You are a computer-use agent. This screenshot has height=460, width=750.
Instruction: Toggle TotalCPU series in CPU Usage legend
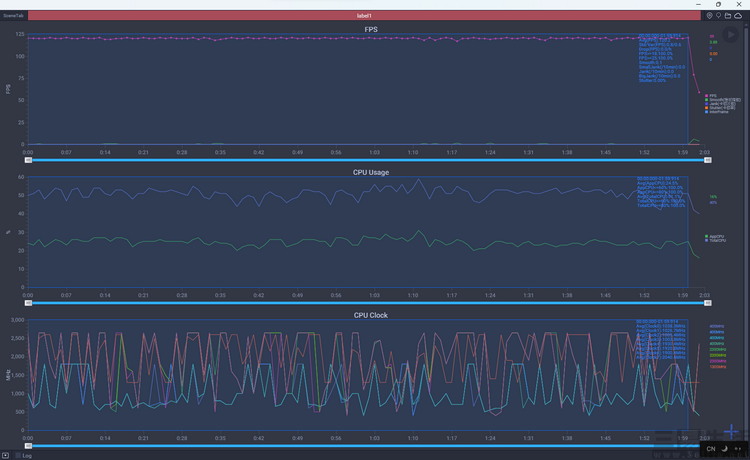pyautogui.click(x=715, y=240)
